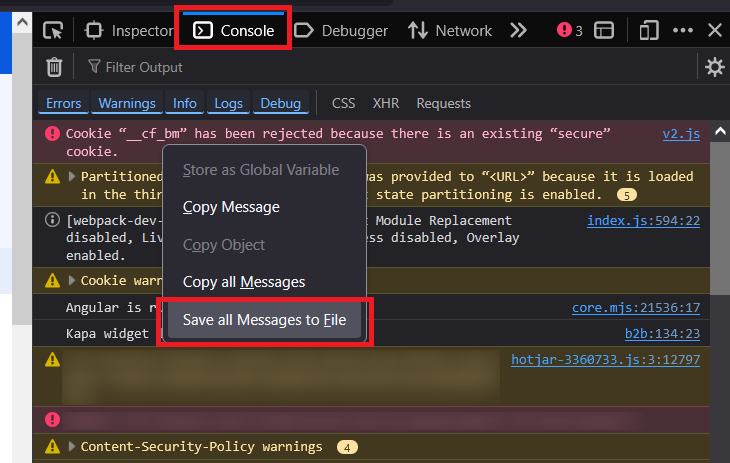Click the Cookie "__cf_bm" rejected message text

(338, 143)
